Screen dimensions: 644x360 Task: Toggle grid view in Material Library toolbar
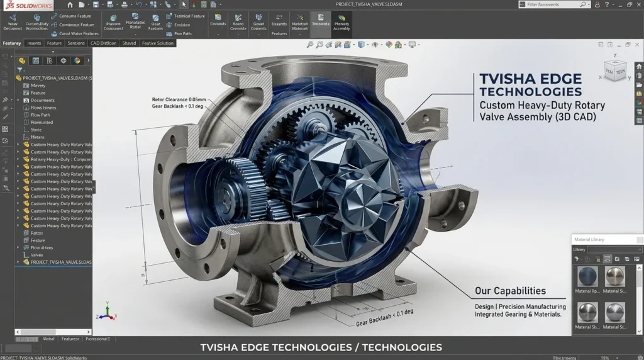[x=607, y=259]
